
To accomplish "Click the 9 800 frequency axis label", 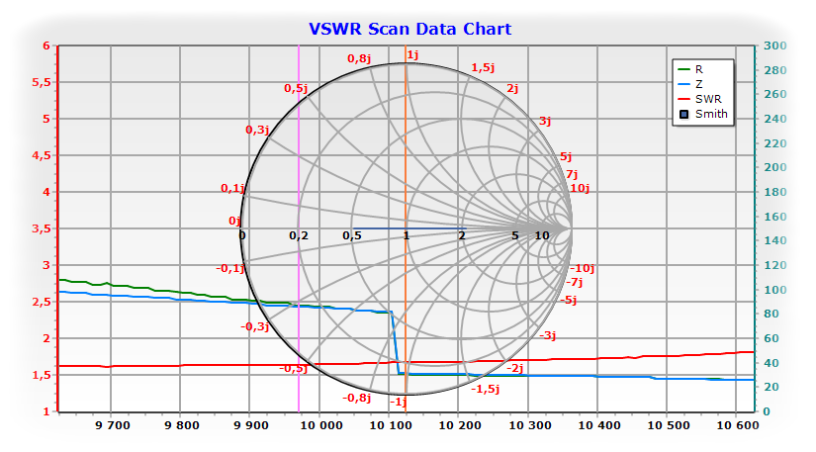I will tap(182, 425).
